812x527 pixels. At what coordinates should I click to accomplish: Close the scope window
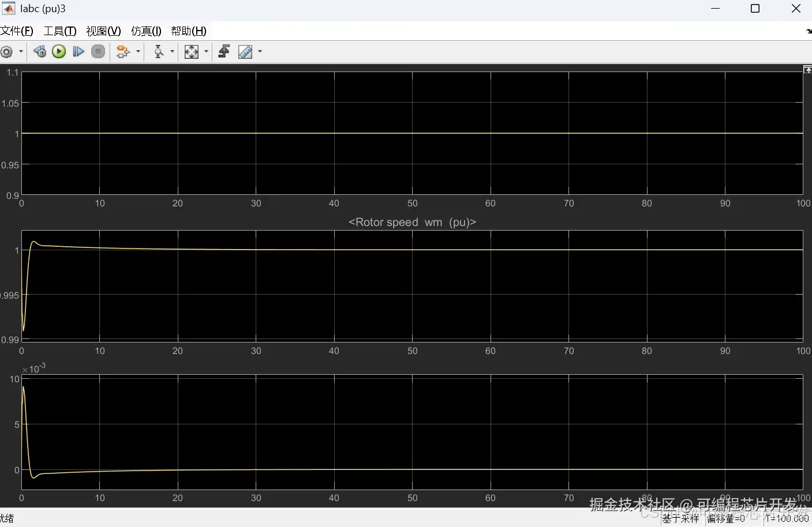click(x=796, y=9)
